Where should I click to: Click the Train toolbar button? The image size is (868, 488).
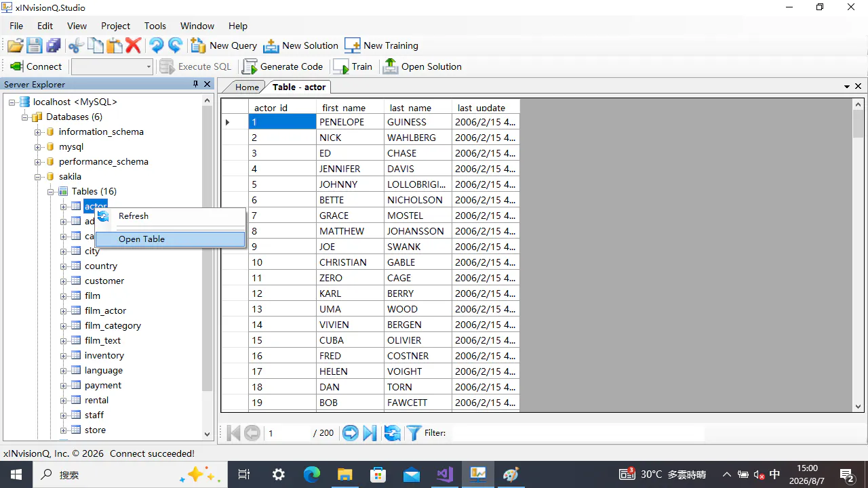[353, 66]
